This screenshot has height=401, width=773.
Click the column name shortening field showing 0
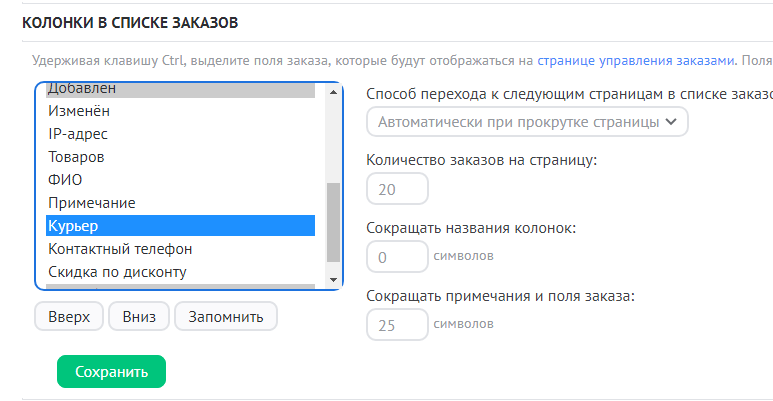pos(397,256)
